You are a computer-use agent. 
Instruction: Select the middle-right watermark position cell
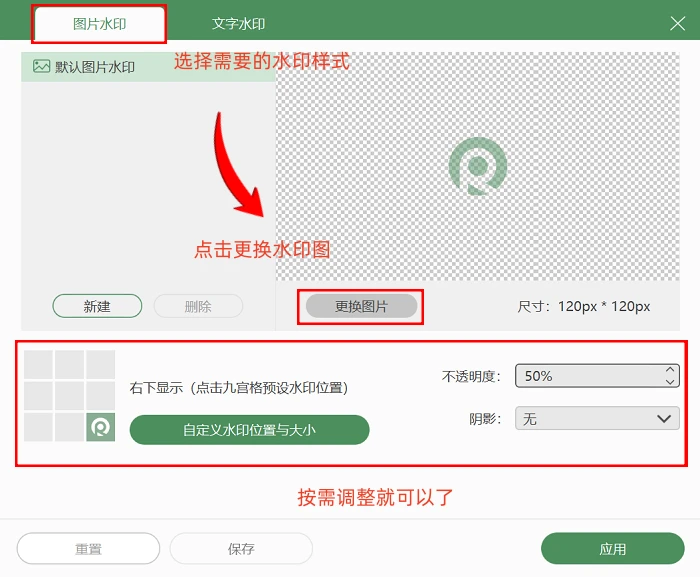(100, 395)
